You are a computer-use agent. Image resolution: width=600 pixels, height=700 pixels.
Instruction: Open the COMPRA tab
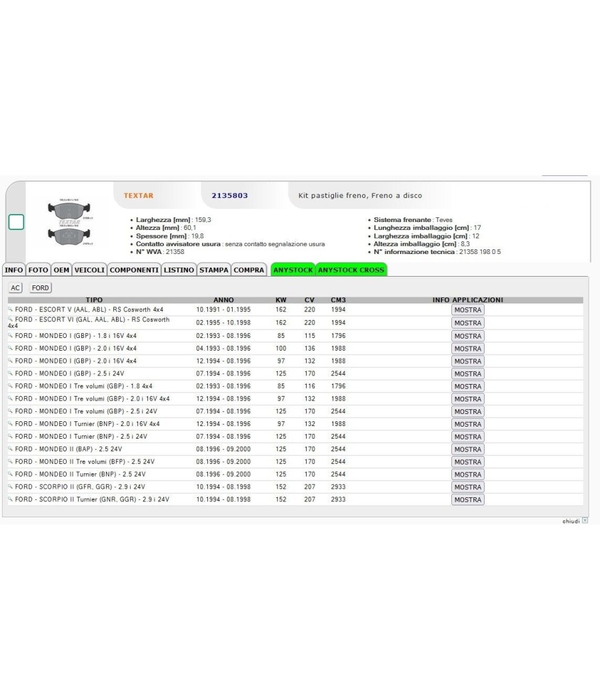click(x=249, y=270)
